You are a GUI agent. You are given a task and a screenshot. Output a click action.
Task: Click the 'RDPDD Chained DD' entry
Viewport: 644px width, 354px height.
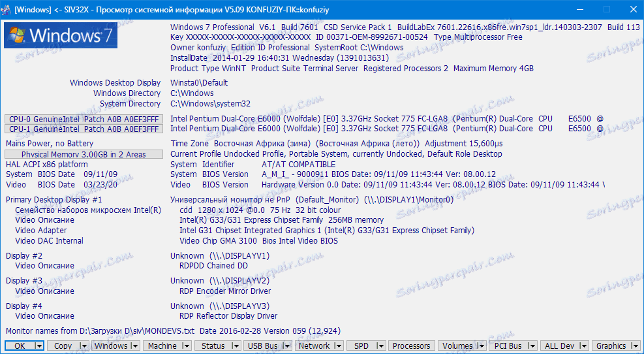pyautogui.click(x=213, y=266)
